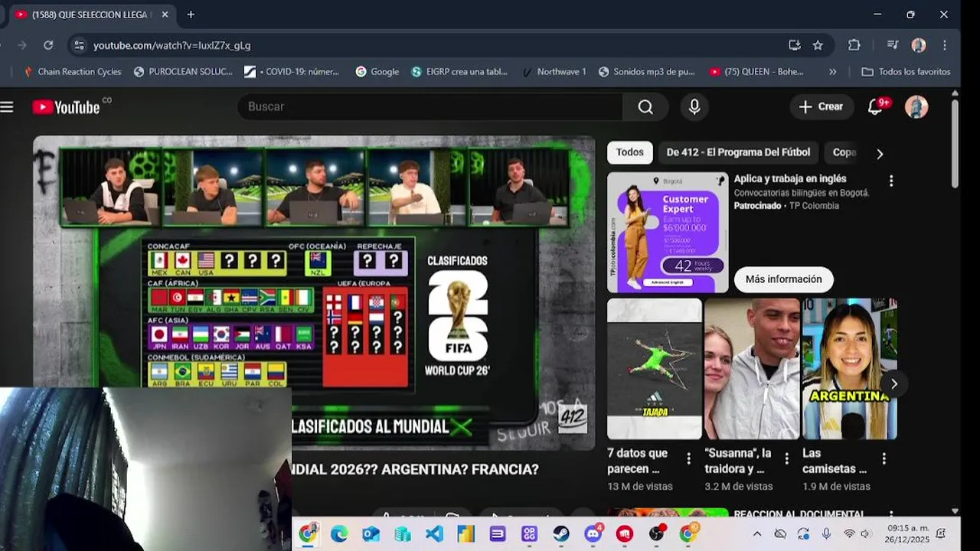Open a new browser tab
980x551 pixels.
191,15
